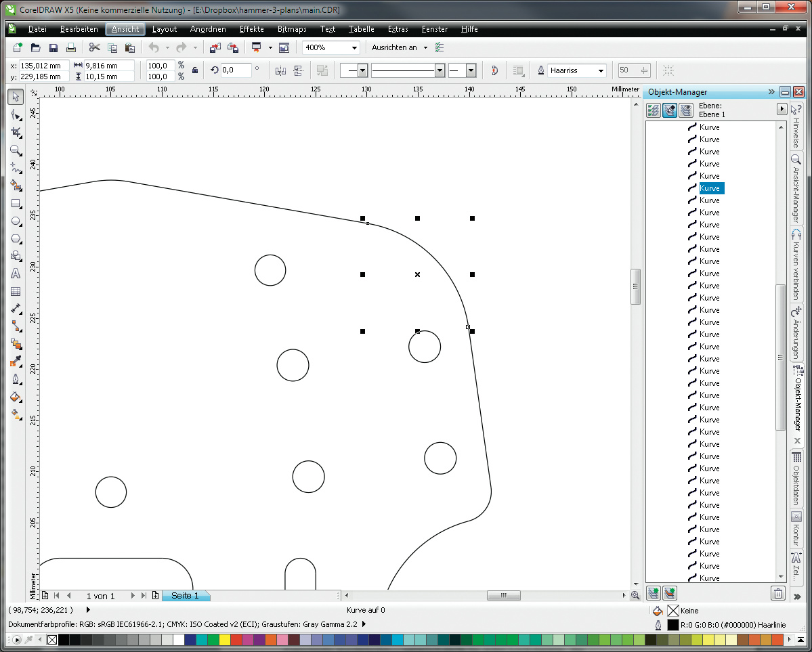812x652 pixels.
Task: Toggle Show Object Properties in Objekt-Manager
Action: pos(654,110)
